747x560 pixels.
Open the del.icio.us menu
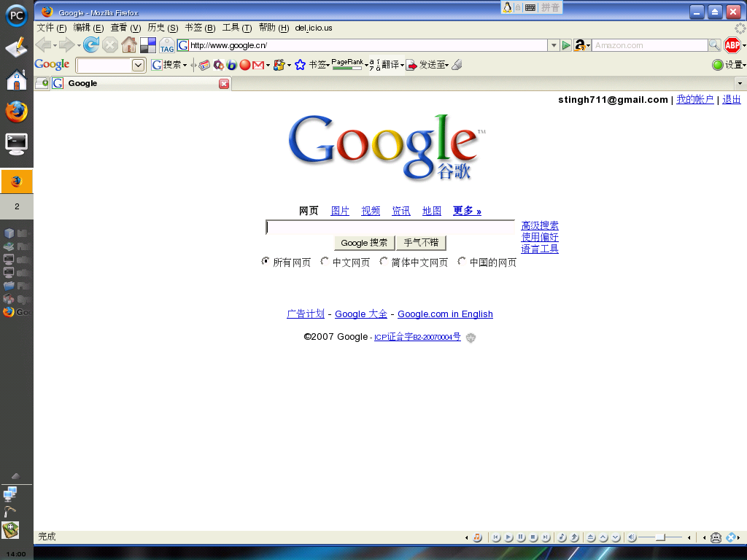pyautogui.click(x=314, y=28)
